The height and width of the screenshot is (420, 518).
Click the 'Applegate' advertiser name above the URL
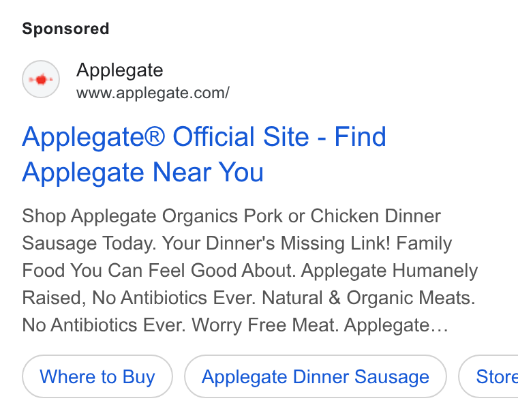pyautogui.click(x=119, y=70)
